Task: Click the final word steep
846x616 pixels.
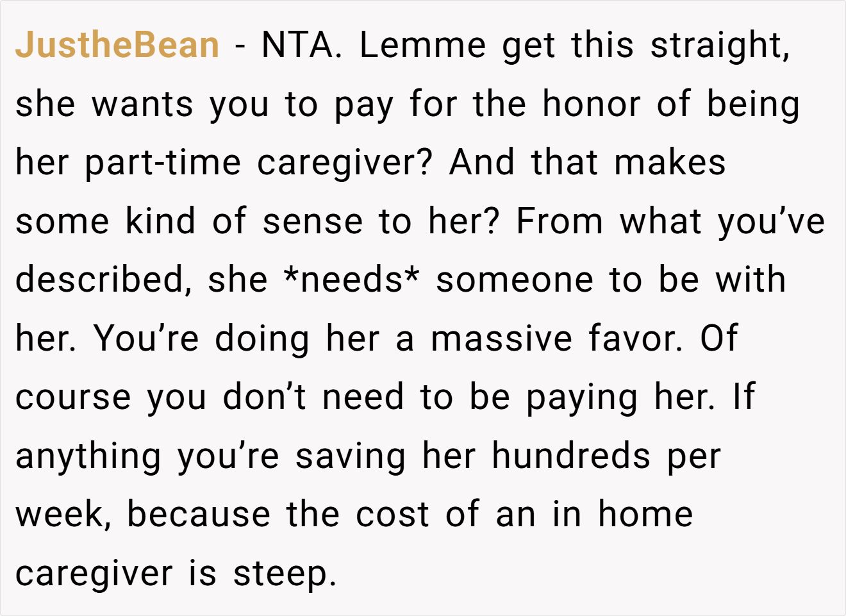Action: pos(285,574)
